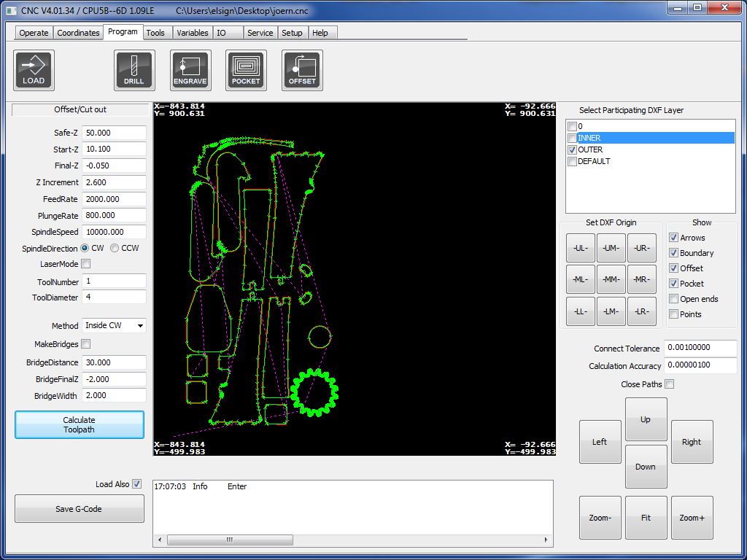Screen dimensions: 747x560
Task: Choose CCW spindle direction
Action: (115, 248)
